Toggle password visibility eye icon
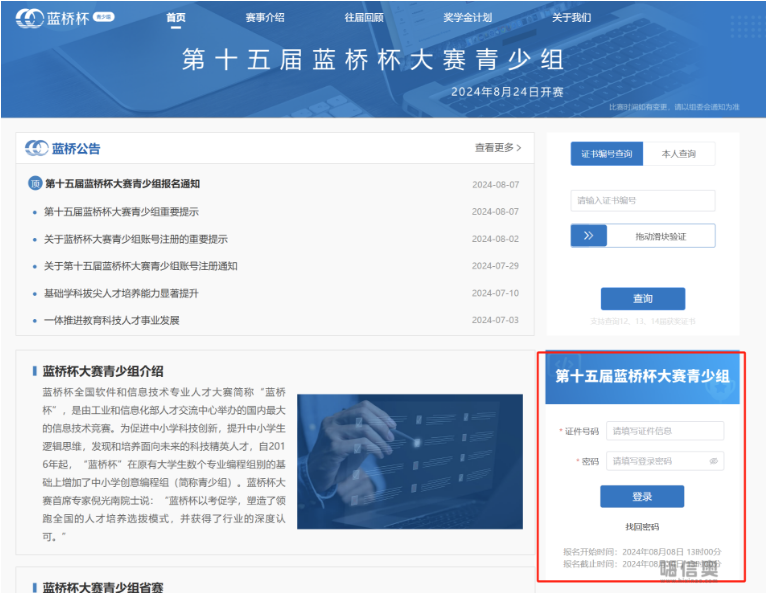 [714, 461]
